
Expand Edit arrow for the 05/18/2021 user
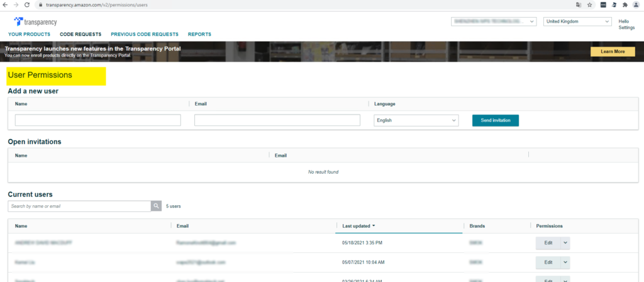tap(565, 243)
